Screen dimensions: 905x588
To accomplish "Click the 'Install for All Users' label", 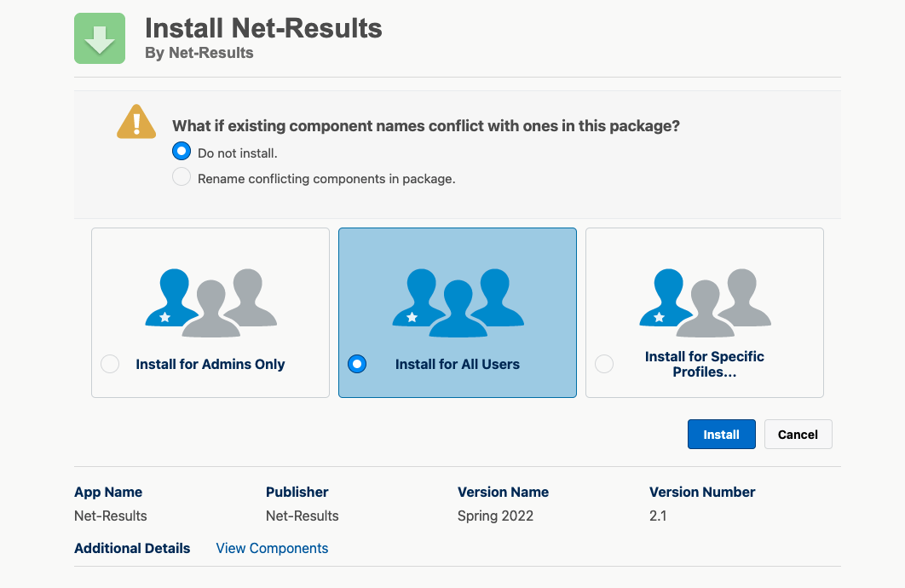I will [457, 364].
